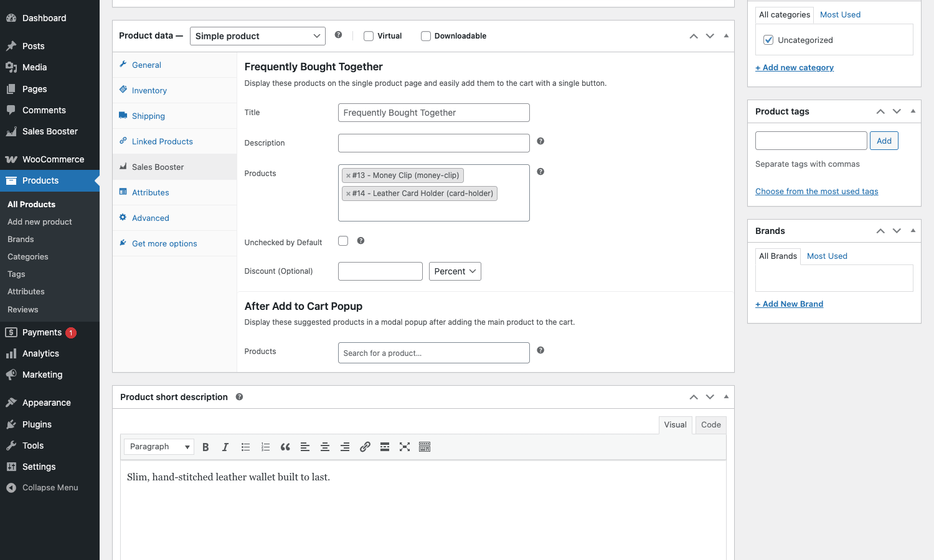
Task: Switch editor to Code tab
Action: (x=710, y=425)
